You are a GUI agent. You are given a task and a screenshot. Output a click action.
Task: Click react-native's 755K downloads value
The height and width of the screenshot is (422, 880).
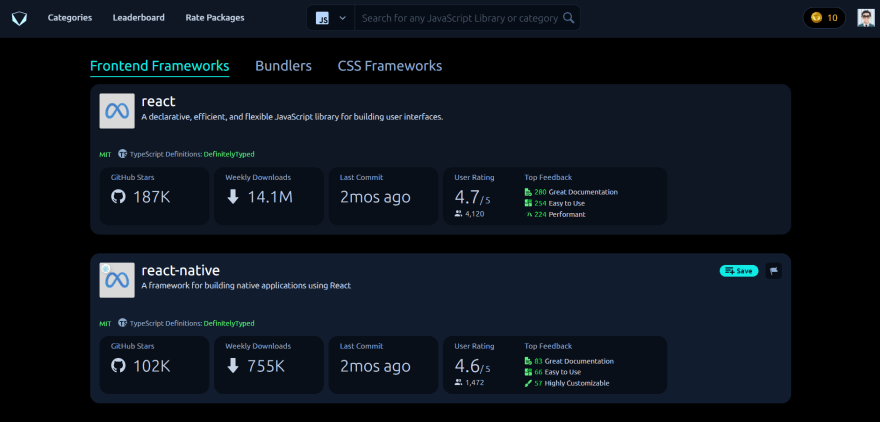(x=266, y=366)
